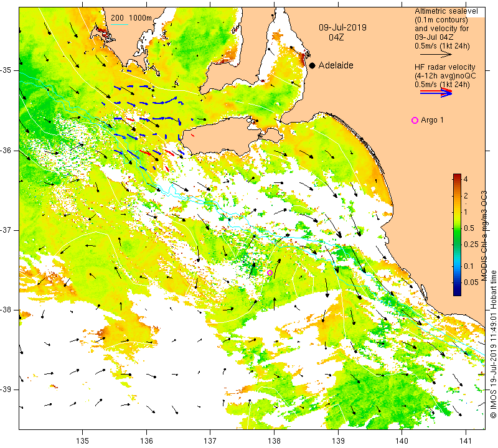Click longitude axis label 137

(210, 441)
